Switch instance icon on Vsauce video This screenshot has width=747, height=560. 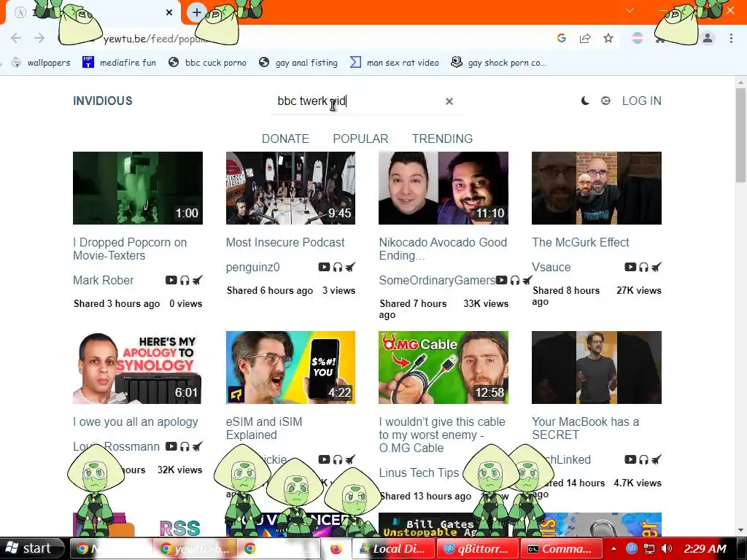656,267
